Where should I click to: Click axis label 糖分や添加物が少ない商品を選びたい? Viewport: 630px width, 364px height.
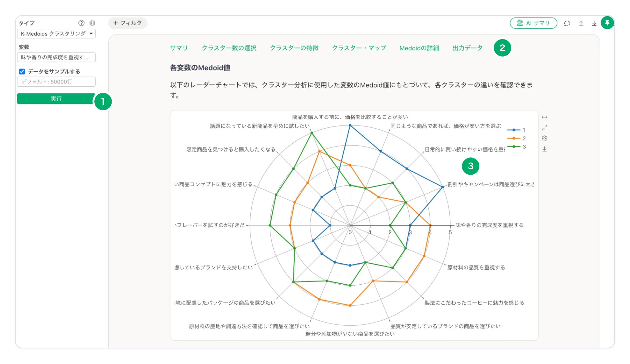pos(350,334)
